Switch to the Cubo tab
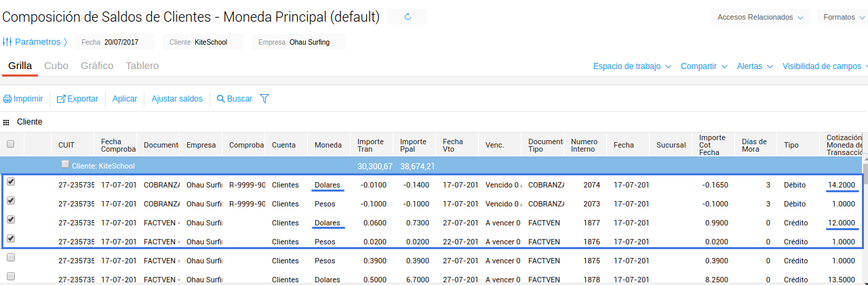The width and height of the screenshot is (868, 285). [56, 66]
